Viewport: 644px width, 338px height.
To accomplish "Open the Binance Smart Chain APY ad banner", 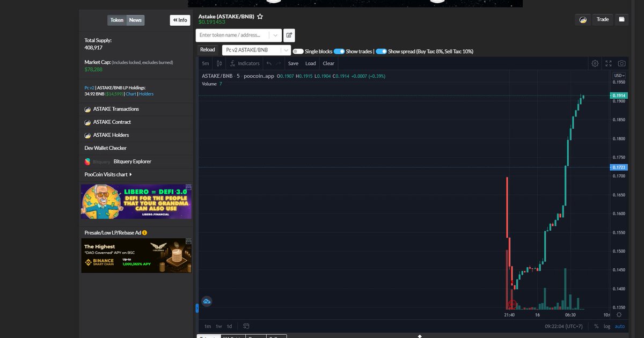I will pos(136,255).
